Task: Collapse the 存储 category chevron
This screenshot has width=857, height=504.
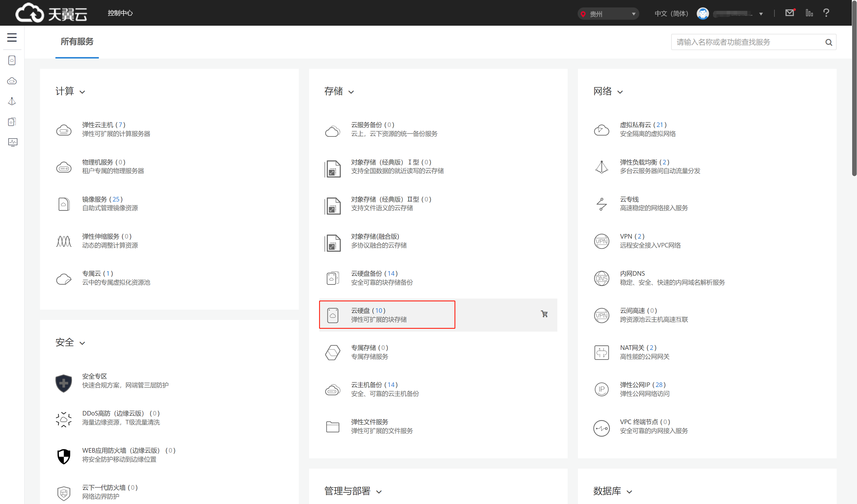Action: [351, 92]
